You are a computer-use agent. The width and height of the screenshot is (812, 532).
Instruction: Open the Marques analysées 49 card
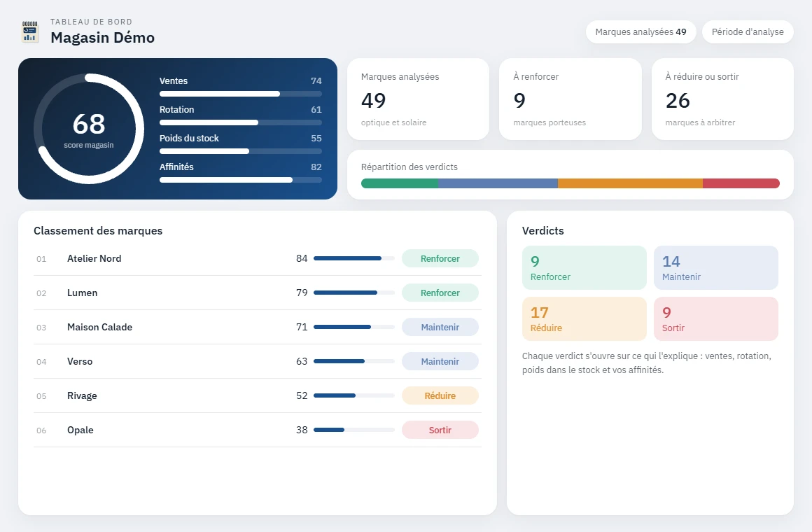(x=418, y=99)
